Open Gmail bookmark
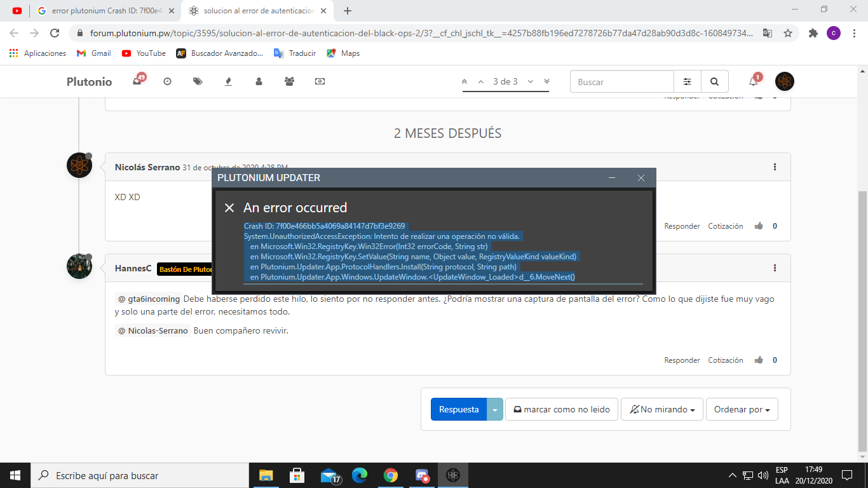 tap(94, 53)
